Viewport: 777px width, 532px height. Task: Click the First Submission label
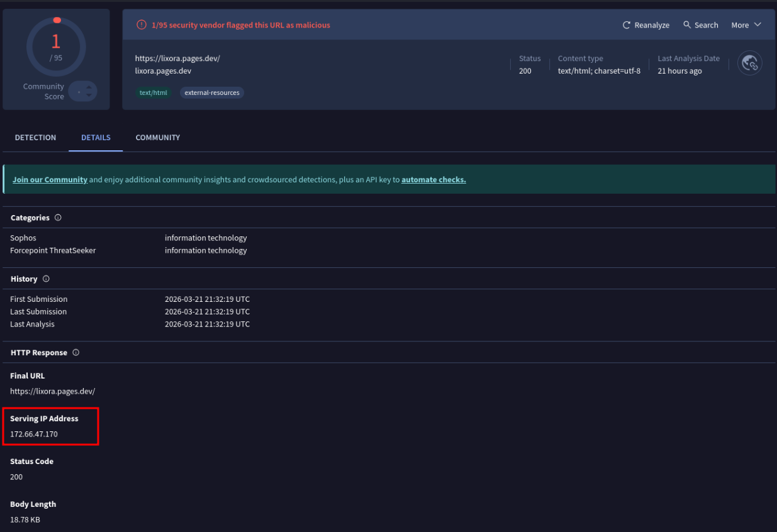tap(38, 299)
